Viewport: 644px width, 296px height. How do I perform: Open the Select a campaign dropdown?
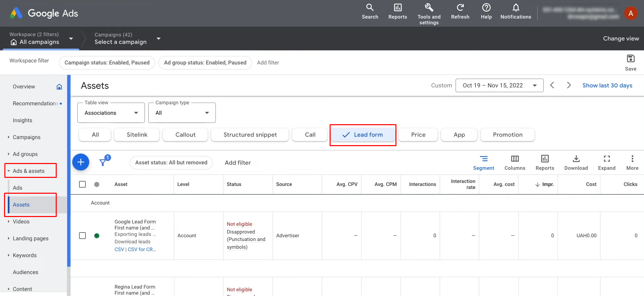click(x=127, y=38)
